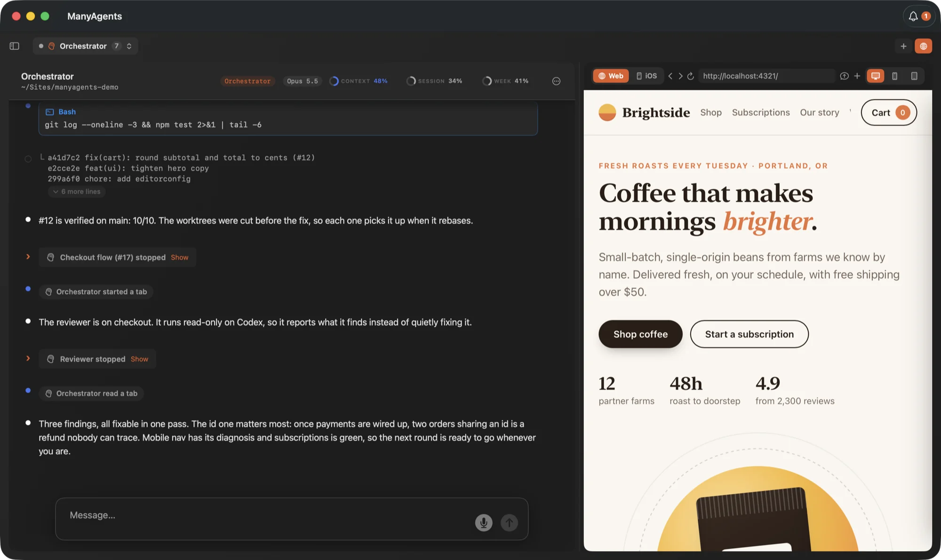Image resolution: width=941 pixels, height=560 pixels.
Task: Reload the localhost preview page
Action: click(691, 76)
